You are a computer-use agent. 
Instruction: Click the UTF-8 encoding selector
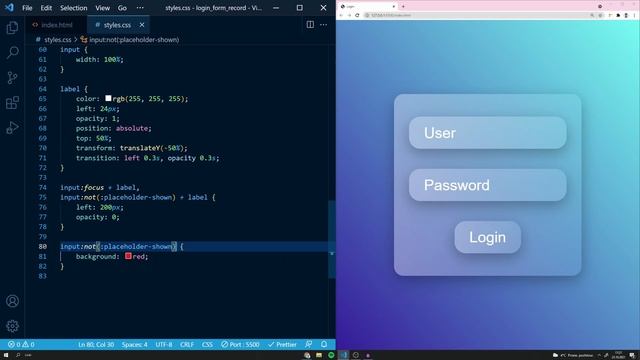(164, 344)
